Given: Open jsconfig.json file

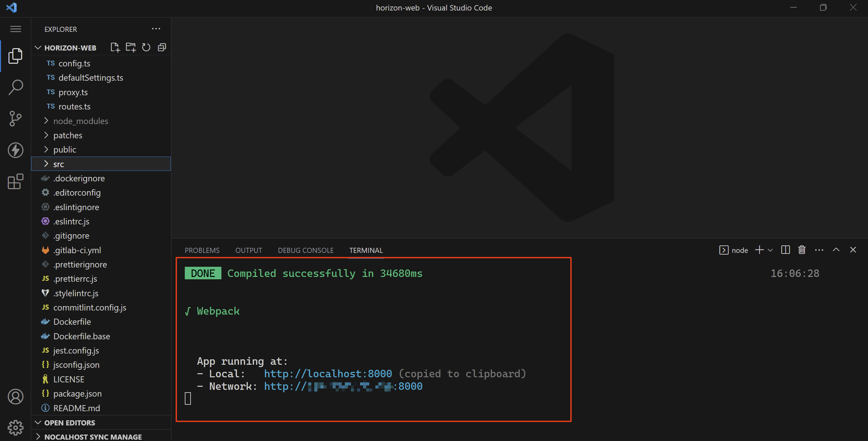Looking at the screenshot, I should pyautogui.click(x=101, y=365).
